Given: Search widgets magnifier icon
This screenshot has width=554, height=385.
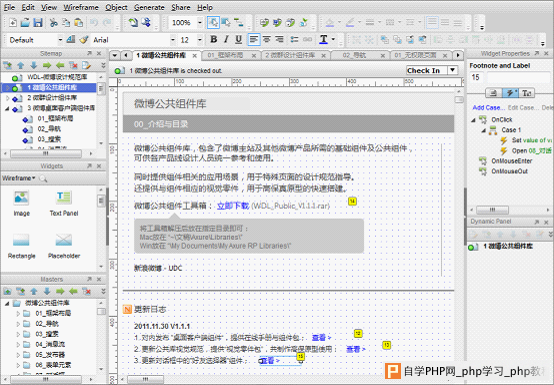Looking at the screenshot, I should pos(43,178).
